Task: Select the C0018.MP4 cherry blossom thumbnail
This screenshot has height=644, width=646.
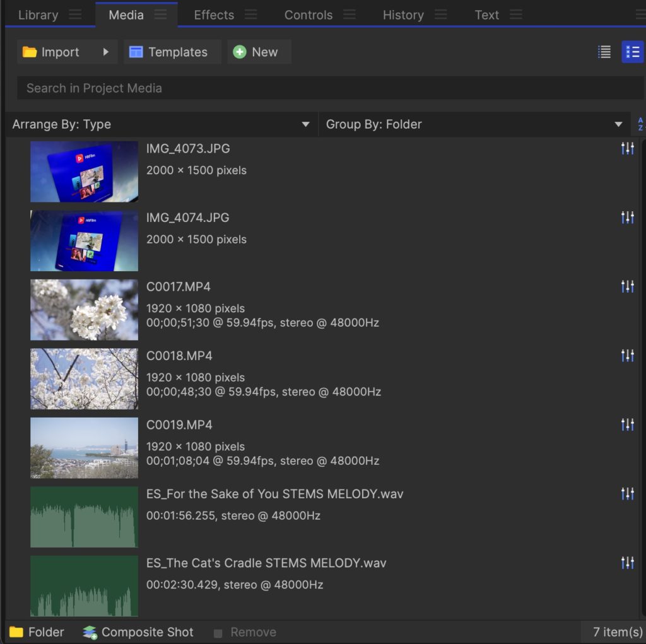Action: click(84, 378)
